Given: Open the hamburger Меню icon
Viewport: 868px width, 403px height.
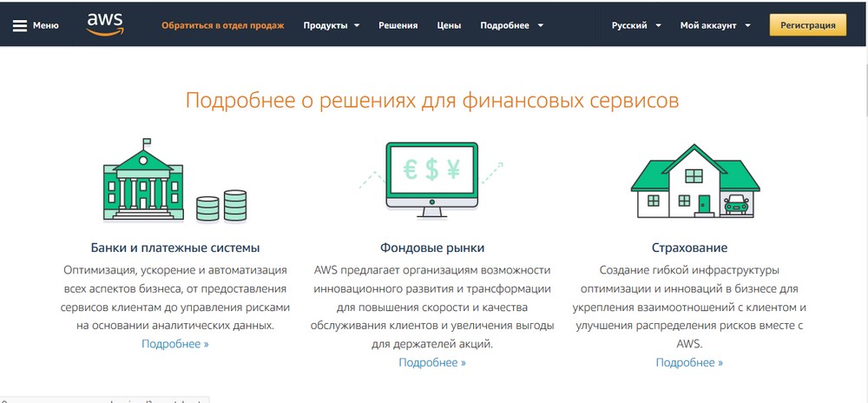Looking at the screenshot, I should coord(20,25).
